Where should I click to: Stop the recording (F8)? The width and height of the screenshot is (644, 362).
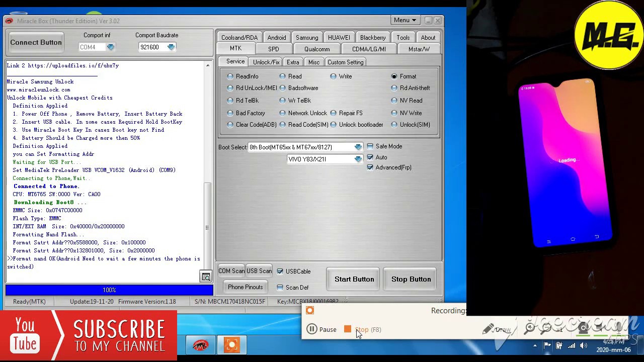pyautogui.click(x=362, y=329)
